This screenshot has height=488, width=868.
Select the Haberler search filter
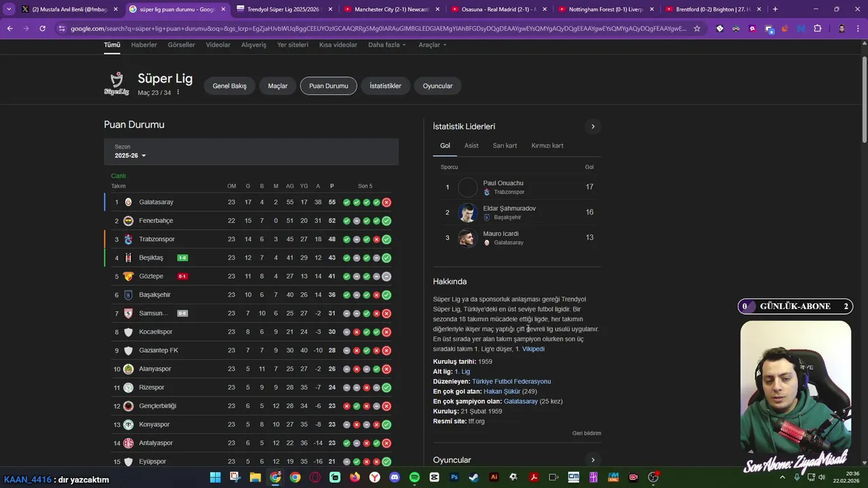click(x=144, y=45)
